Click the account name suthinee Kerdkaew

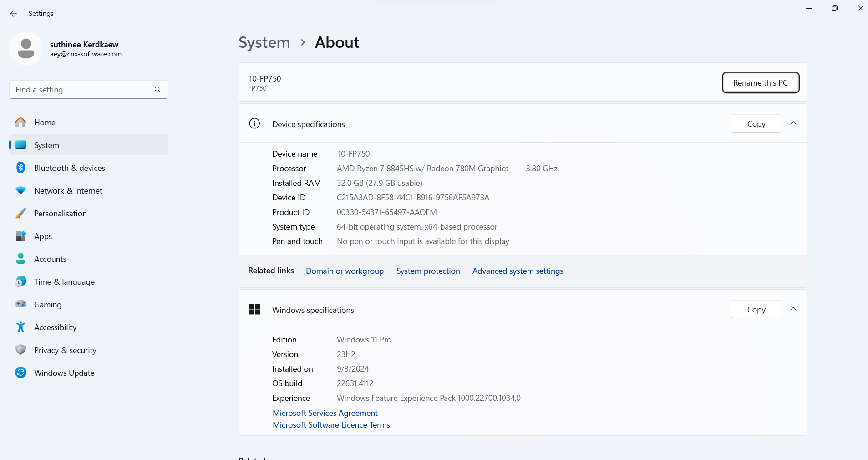[x=84, y=44]
